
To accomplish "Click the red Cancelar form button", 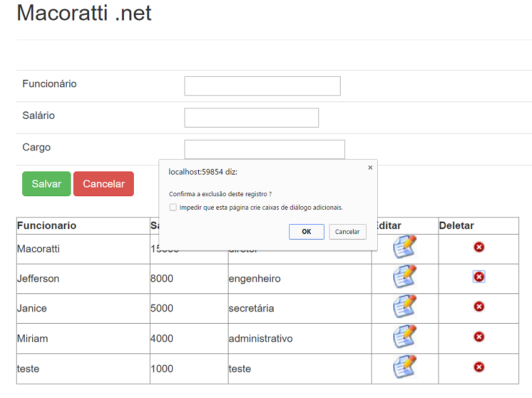I will point(103,184).
